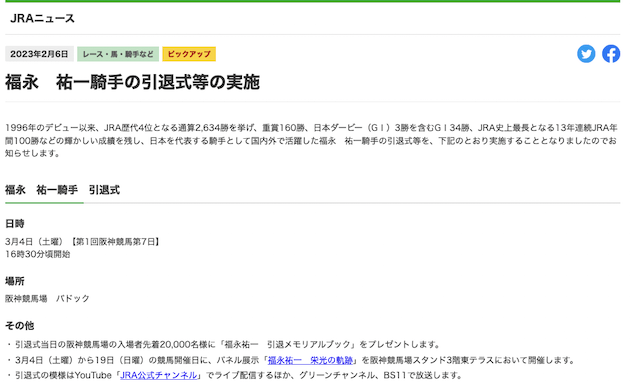Share article via Facebook icon
This screenshot has height=385, width=640.
click(x=611, y=54)
